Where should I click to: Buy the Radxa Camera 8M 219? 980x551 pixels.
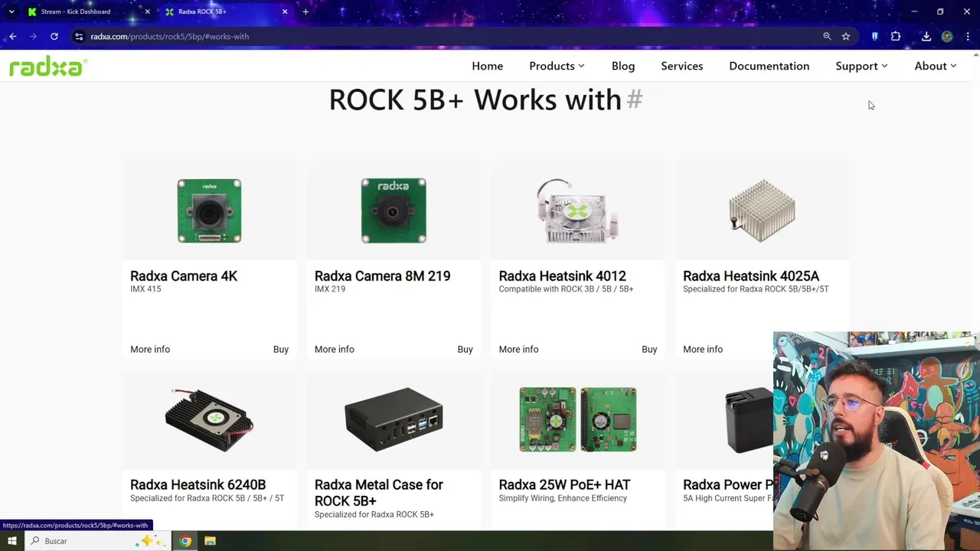[465, 349]
